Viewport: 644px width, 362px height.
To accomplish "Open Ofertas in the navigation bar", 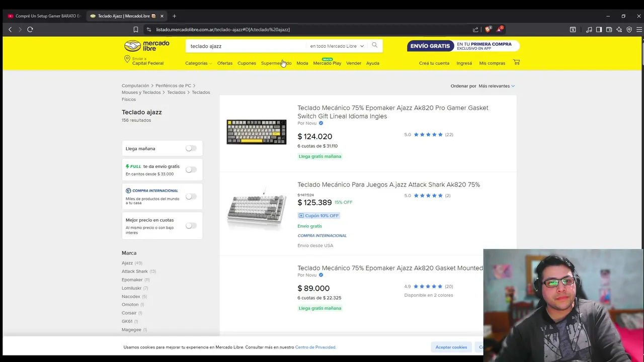I will pos(225,63).
